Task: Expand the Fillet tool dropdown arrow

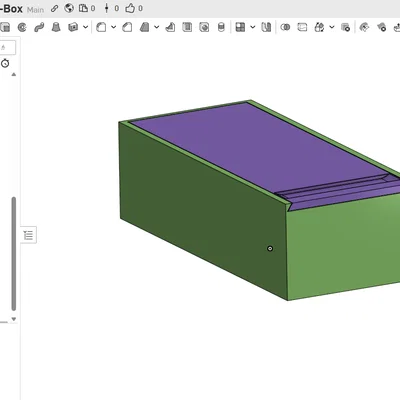Action: tap(113, 27)
